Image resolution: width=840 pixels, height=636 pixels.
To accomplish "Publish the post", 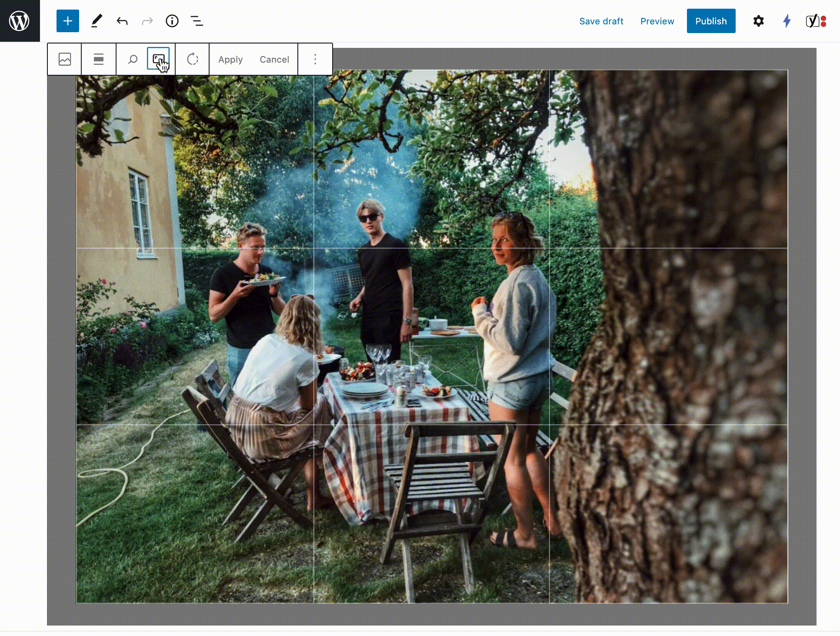I will coord(711,21).
